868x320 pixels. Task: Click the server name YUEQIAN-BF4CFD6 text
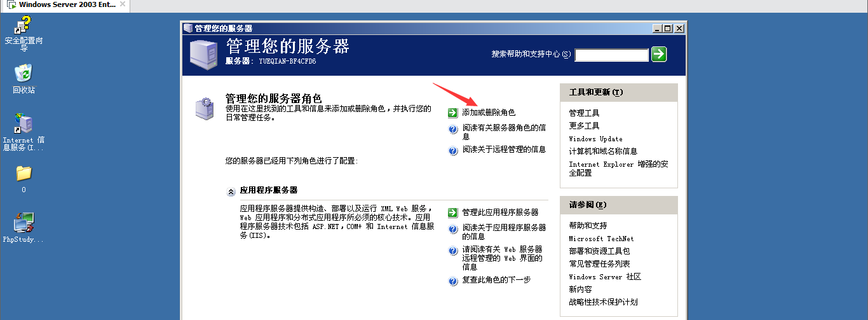(287, 62)
